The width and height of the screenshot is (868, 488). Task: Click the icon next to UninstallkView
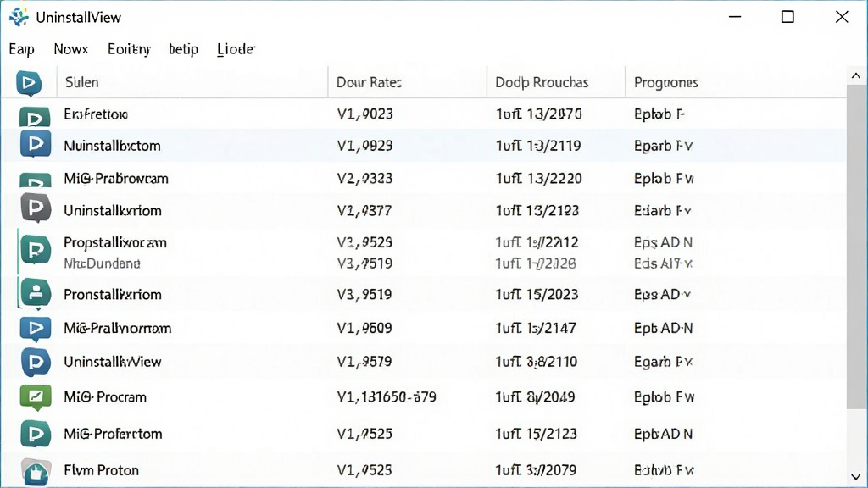pos(36,363)
